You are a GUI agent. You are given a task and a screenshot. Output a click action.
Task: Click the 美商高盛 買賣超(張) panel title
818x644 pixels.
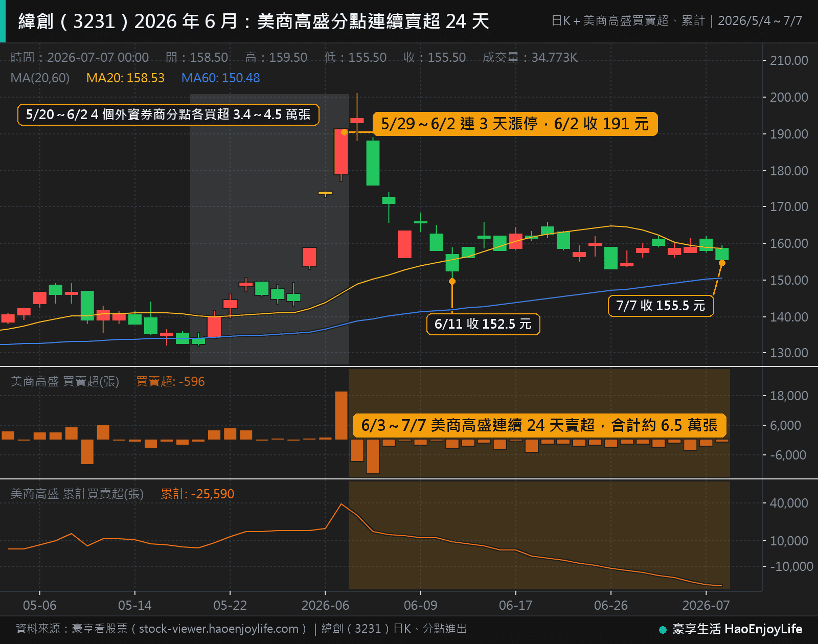coord(65,381)
